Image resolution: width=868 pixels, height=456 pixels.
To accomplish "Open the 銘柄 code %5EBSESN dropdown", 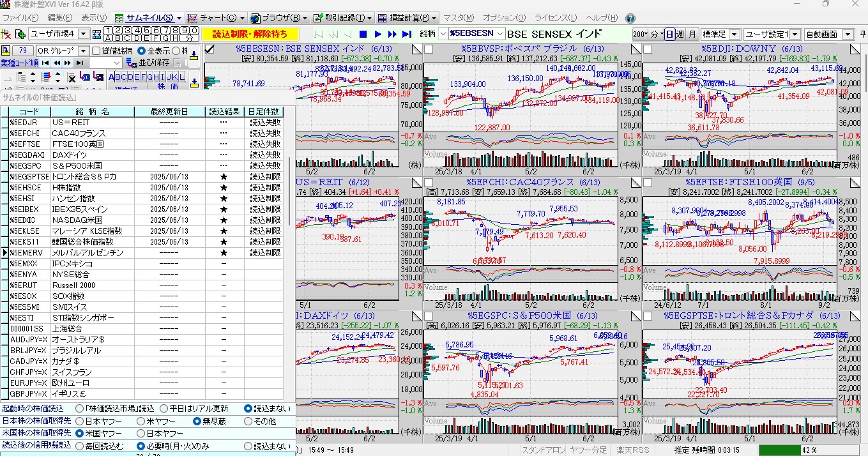I will [499, 34].
